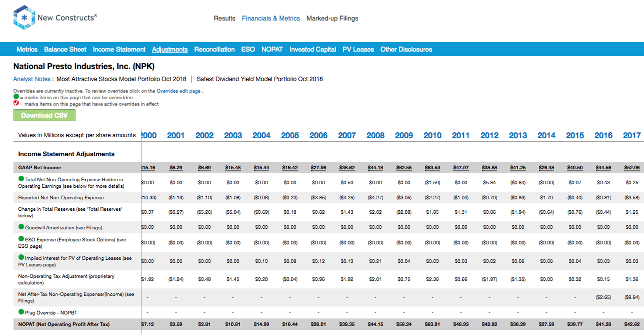Screen dimensions: 644x334
Task: Switch to the Metrics tab
Action: (x=27, y=49)
